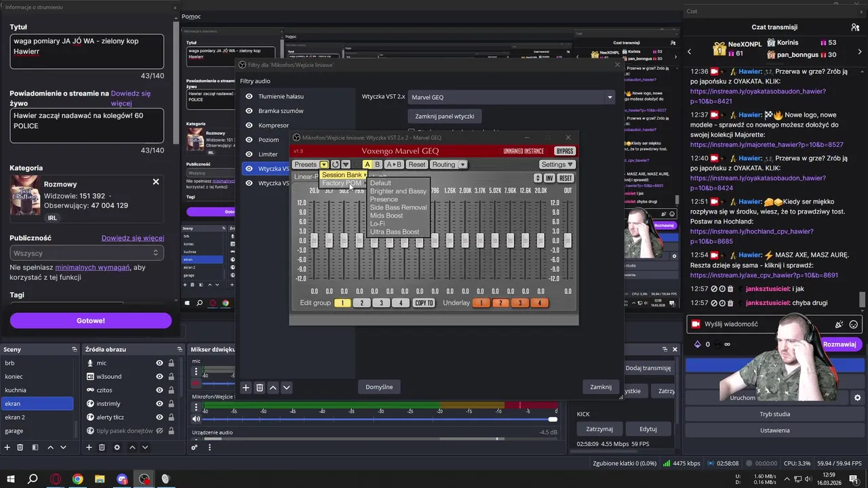This screenshot has height=488, width=868.
Task: Add a filter with the plus icon in filters dialog
Action: 246,388
